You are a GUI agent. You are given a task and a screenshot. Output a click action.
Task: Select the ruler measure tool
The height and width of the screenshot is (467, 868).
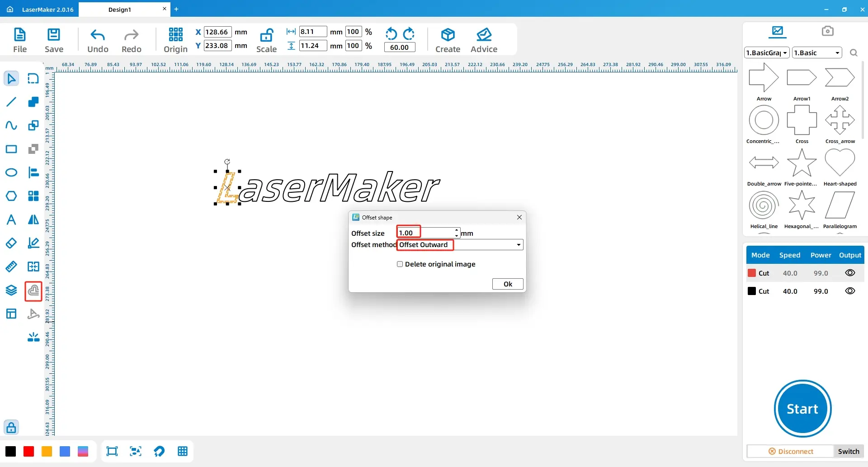coord(11,267)
